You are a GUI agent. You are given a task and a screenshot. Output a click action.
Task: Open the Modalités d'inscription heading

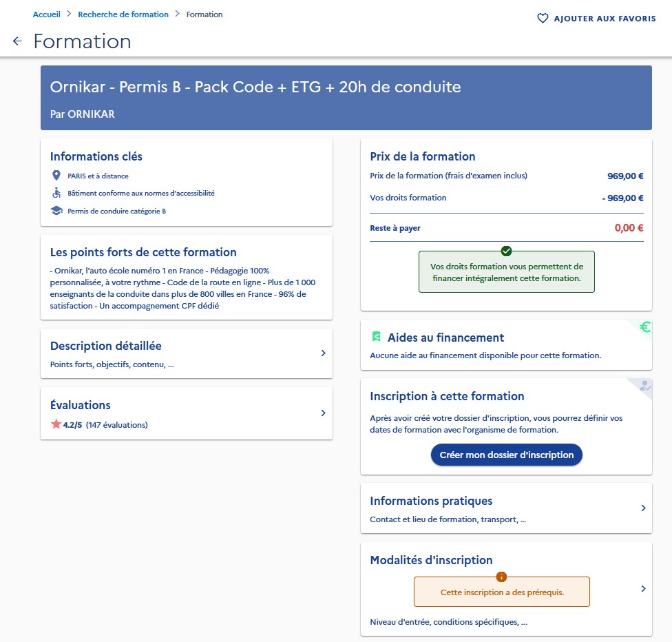pyautogui.click(x=431, y=560)
